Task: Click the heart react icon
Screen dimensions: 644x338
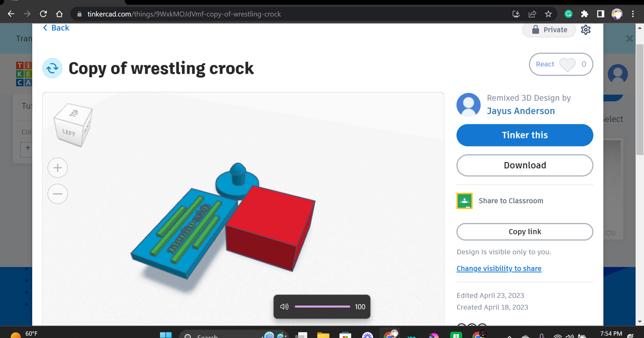Action: click(567, 64)
